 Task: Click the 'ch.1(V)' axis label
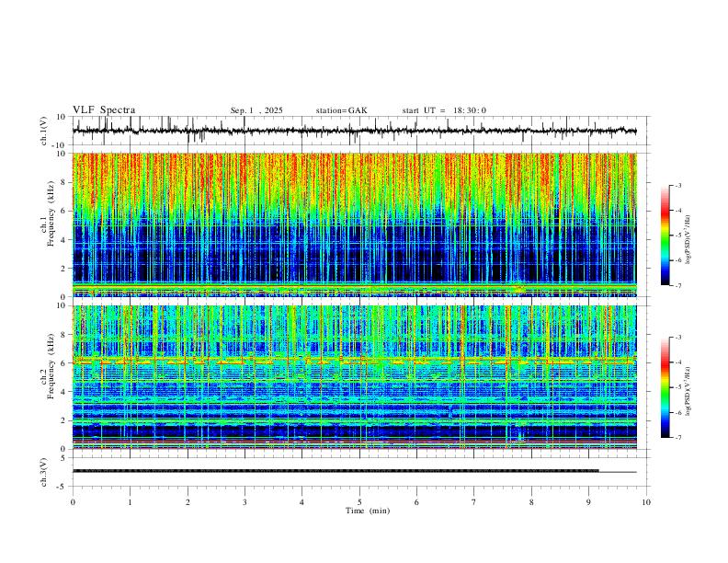pos(45,131)
